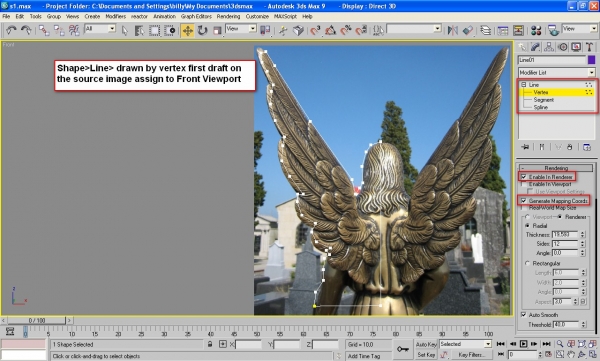The width and height of the screenshot is (600, 361).
Task: Open the Material Editor icon
Action: tap(536, 30)
